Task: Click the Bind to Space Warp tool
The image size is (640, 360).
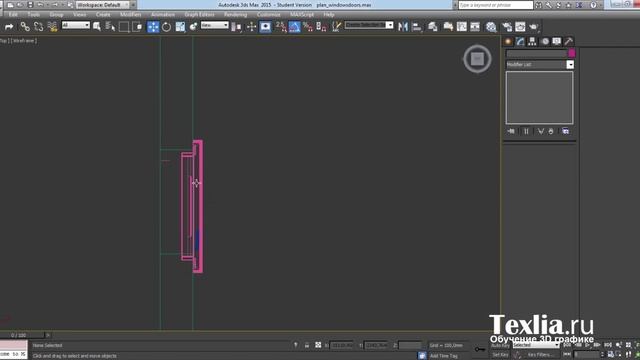Action: click(52, 27)
